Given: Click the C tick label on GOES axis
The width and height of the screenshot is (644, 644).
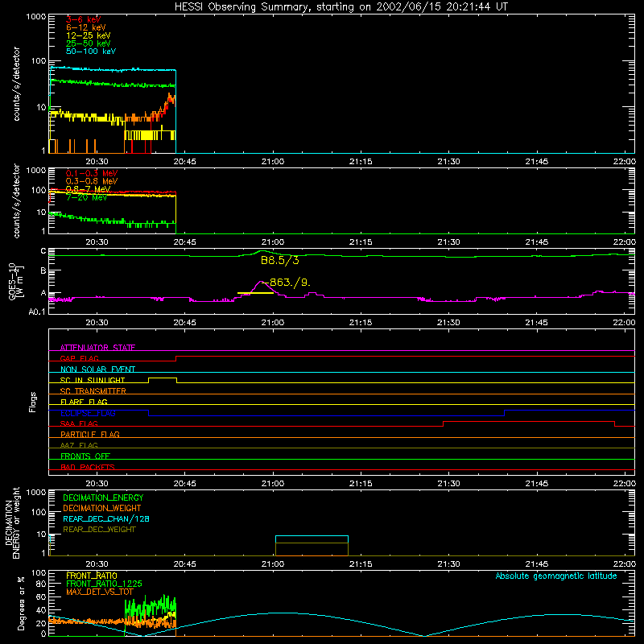Looking at the screenshot, I should [x=43, y=251].
